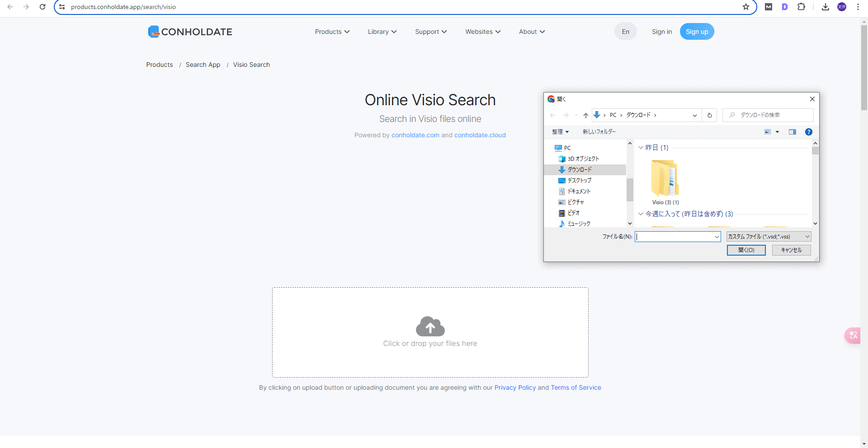Screen dimensions: 868x448
Task: Close the file open dialog
Action: pos(812,99)
